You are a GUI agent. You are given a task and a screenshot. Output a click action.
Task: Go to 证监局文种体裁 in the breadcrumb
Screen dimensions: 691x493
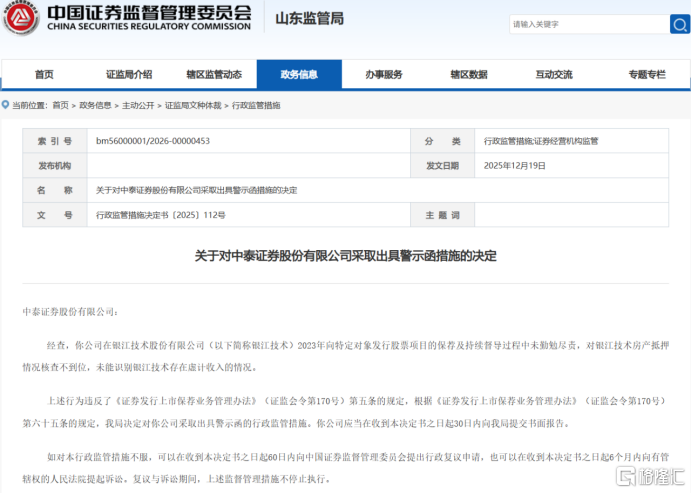[x=193, y=105]
